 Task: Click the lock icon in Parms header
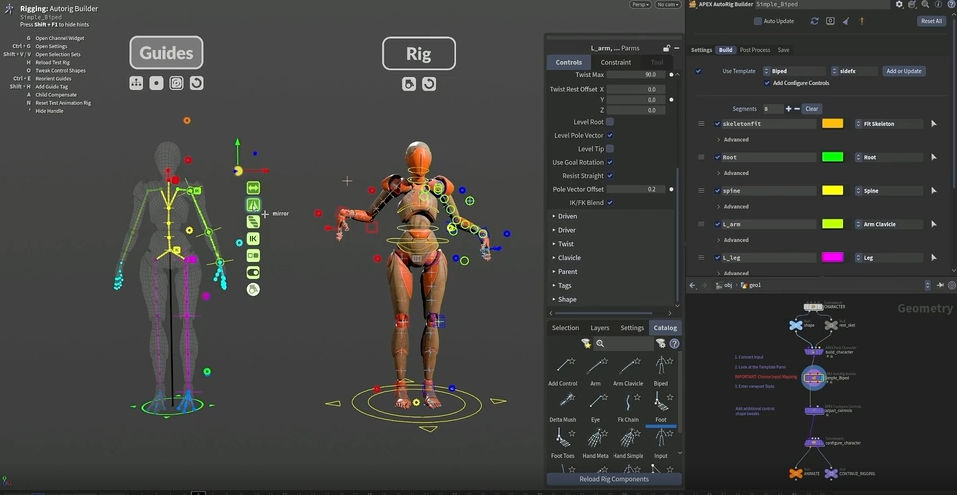pyautogui.click(x=666, y=48)
